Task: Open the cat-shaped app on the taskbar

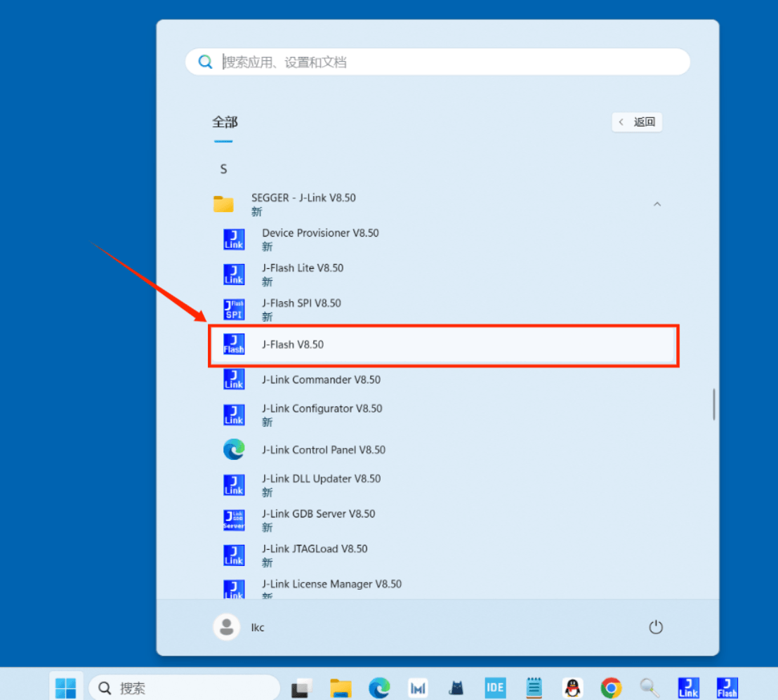Action: 456,688
